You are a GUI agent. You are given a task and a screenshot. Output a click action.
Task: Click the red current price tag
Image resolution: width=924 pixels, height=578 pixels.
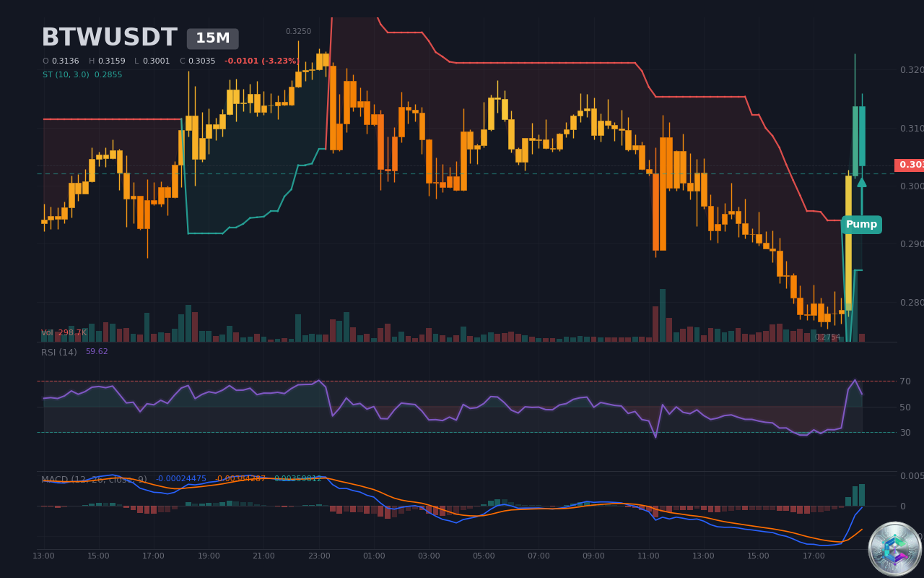click(910, 165)
